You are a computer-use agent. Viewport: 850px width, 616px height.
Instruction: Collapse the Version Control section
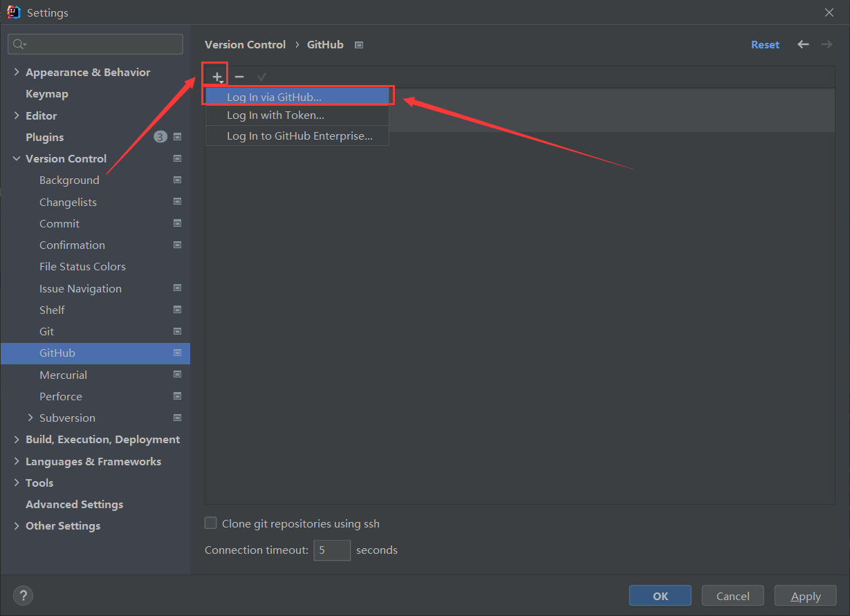pyautogui.click(x=17, y=158)
